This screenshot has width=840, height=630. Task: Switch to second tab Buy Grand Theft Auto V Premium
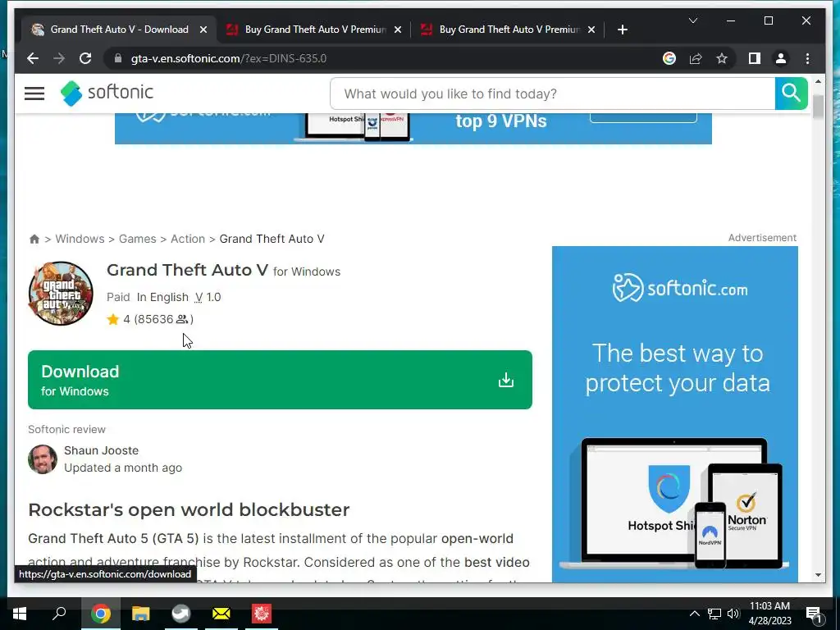(315, 30)
